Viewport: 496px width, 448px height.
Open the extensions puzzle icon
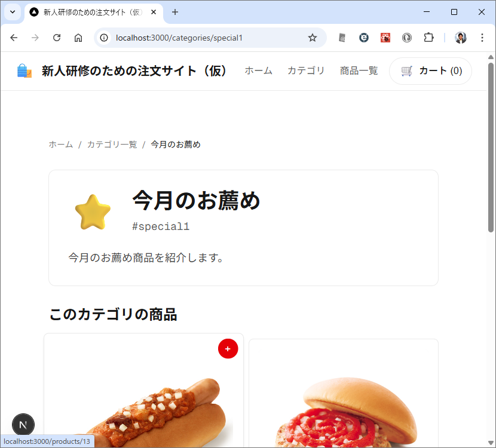click(x=428, y=38)
